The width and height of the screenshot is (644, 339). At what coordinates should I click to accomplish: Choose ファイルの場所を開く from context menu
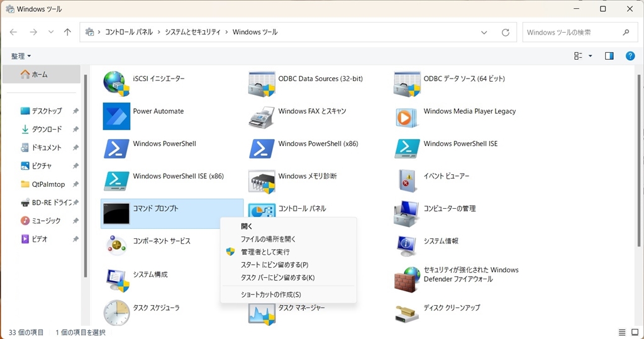tap(288, 239)
